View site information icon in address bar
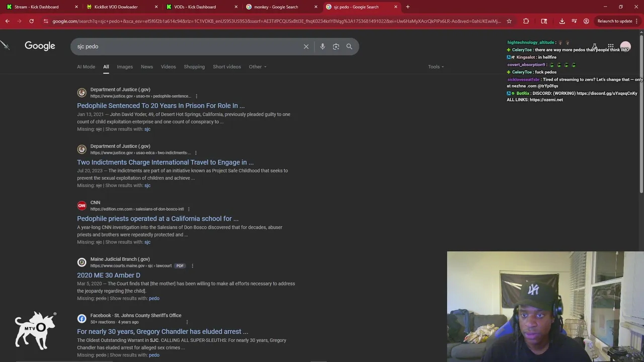Image resolution: width=644 pixels, height=362 pixels. [46, 21]
